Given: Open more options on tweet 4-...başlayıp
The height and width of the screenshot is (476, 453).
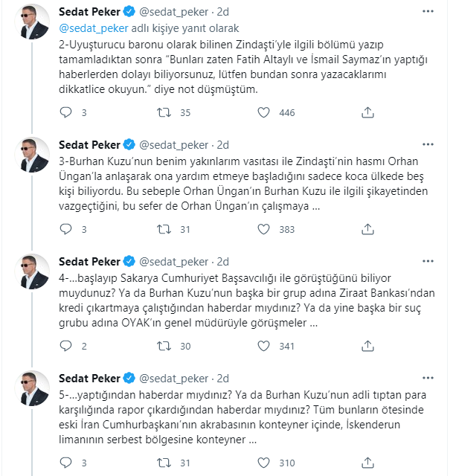Looking at the screenshot, I should point(428,261).
